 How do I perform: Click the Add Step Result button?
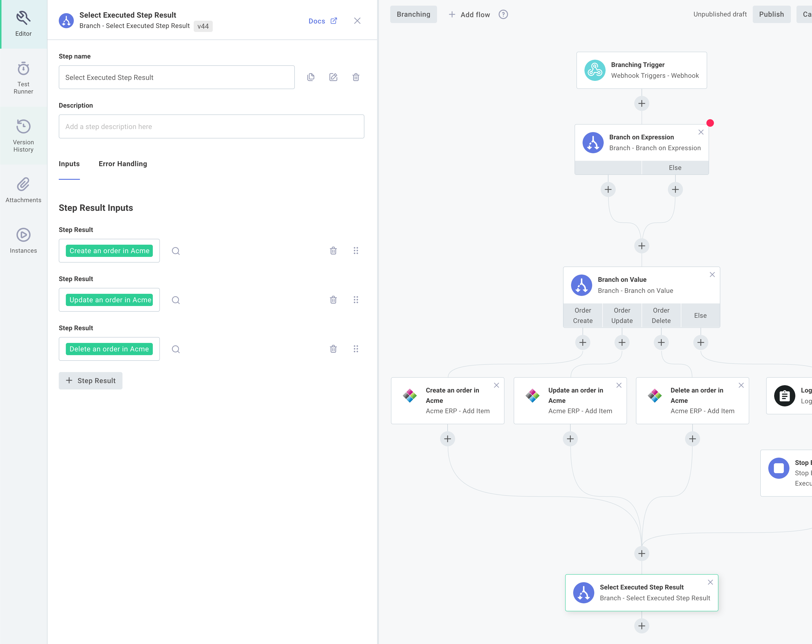coord(90,381)
